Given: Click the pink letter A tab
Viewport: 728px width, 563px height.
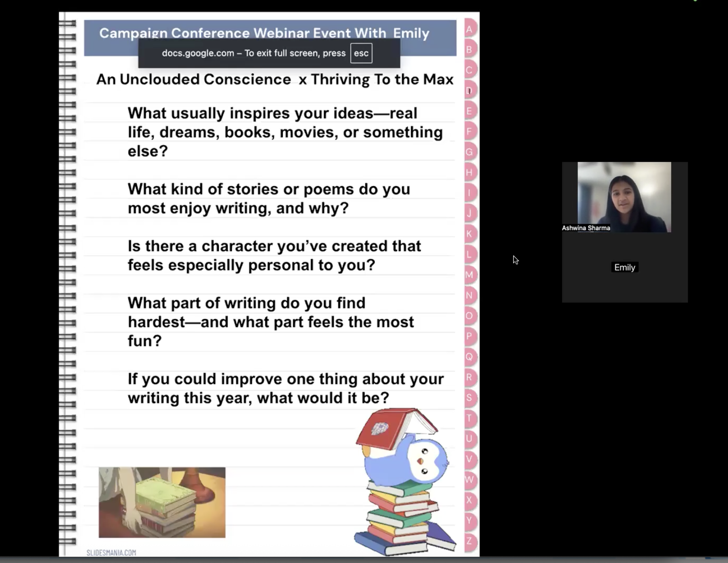Looking at the screenshot, I should 469,29.
